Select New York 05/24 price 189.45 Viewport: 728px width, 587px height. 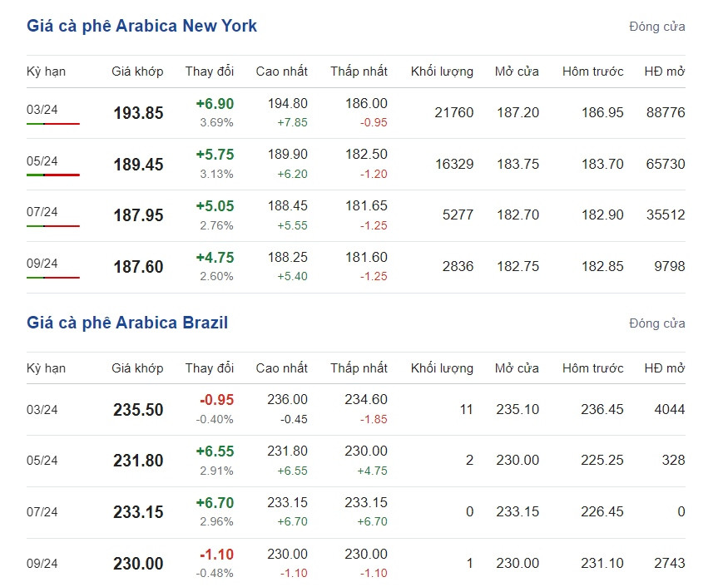pos(138,165)
